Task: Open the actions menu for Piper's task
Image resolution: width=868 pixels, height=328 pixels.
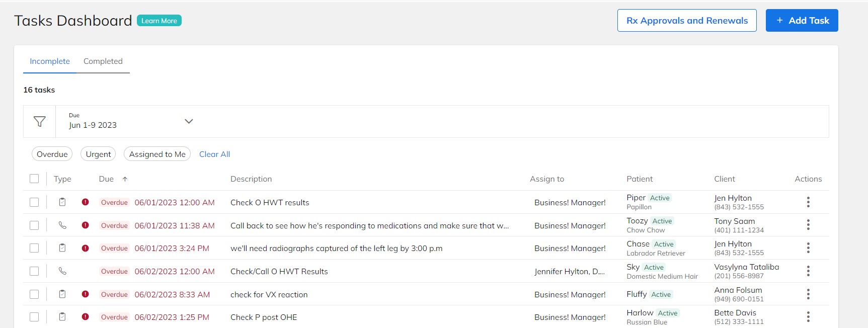Action: 808,202
